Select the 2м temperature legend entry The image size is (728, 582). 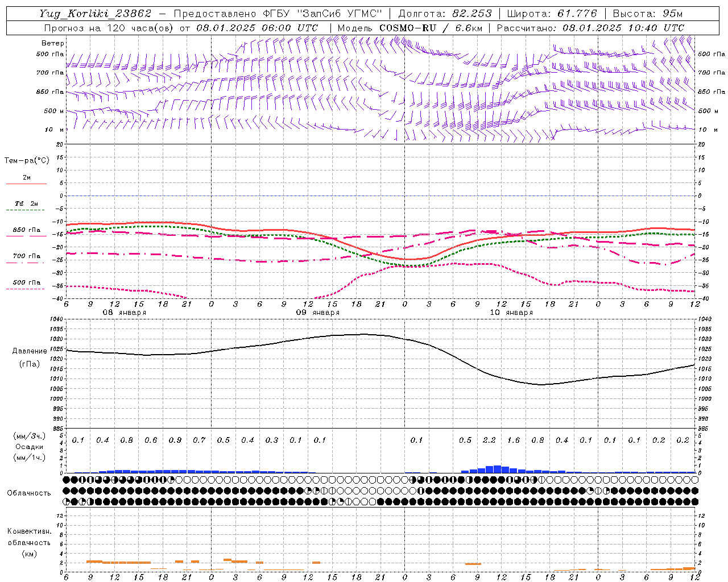[27, 178]
